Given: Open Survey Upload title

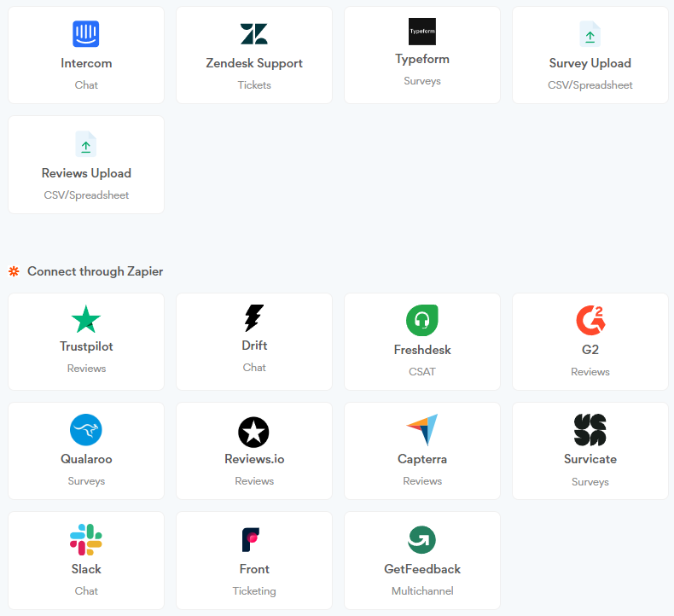Looking at the screenshot, I should [x=590, y=63].
